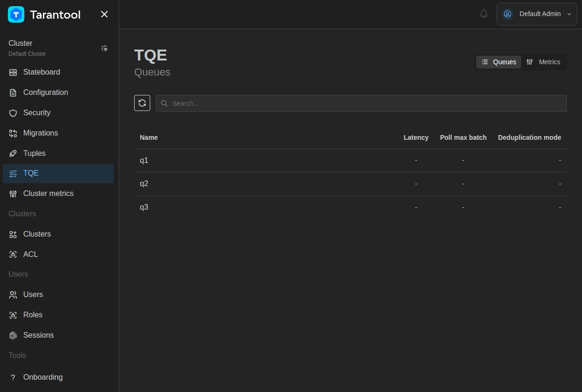
Task: Open Migrations page
Action: point(58,133)
